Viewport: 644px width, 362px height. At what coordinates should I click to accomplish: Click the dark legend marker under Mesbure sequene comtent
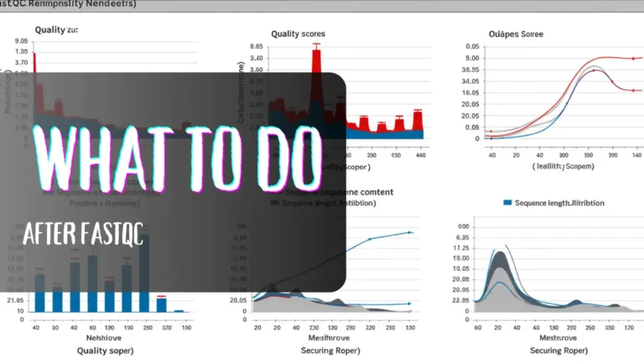pos(274,203)
